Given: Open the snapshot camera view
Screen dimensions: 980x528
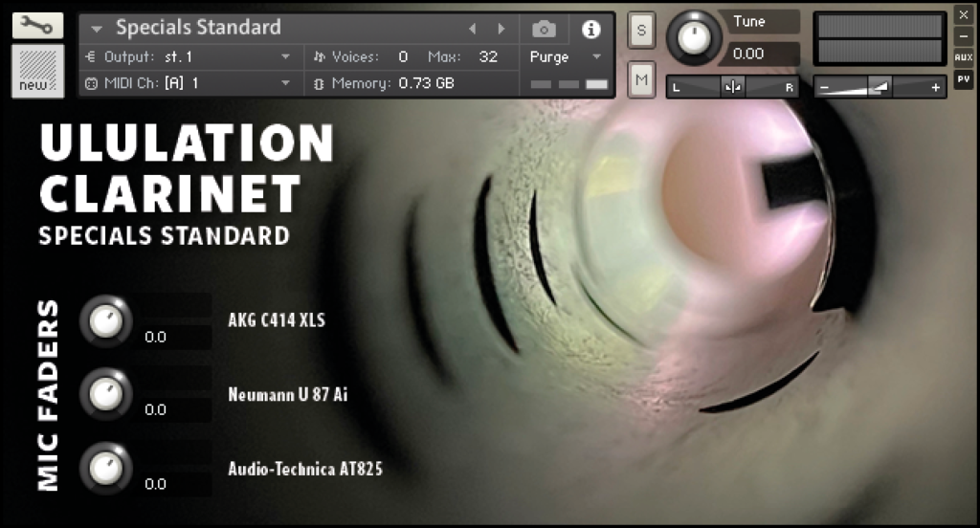Looking at the screenshot, I should click(544, 29).
